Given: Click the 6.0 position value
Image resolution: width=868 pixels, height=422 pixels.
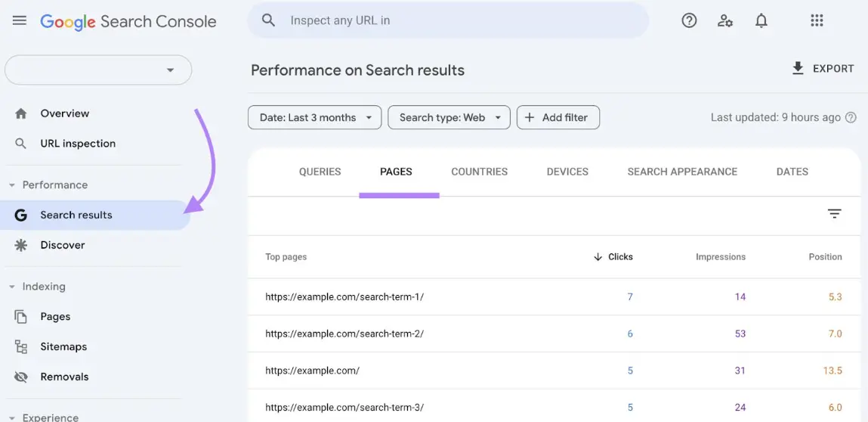Looking at the screenshot, I should (x=836, y=407).
